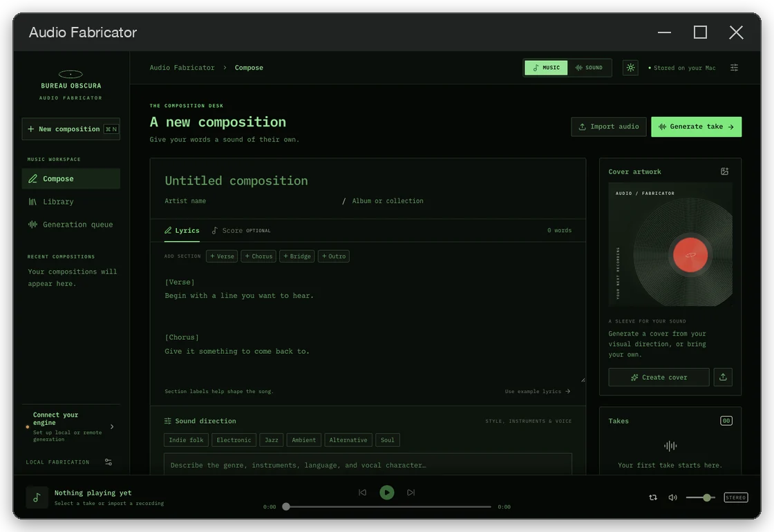Image resolution: width=774 pixels, height=532 pixels.
Task: Select Electronic style tag
Action: (x=234, y=439)
